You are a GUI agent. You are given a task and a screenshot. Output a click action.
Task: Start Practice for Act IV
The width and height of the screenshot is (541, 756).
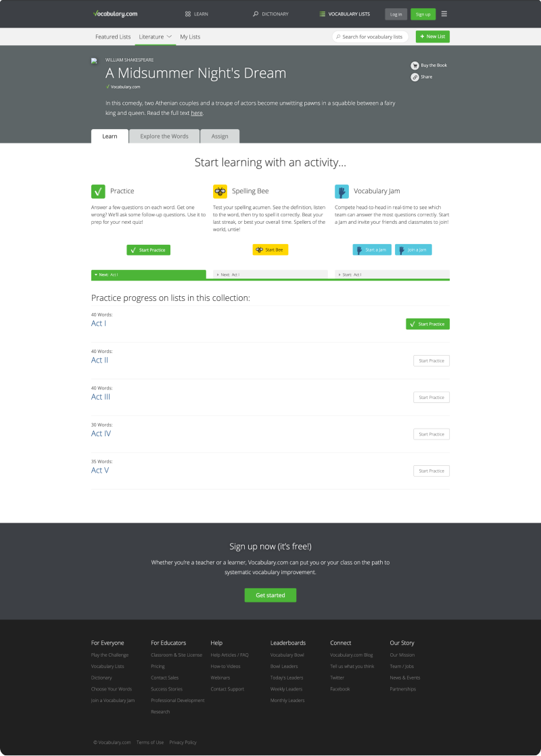pyautogui.click(x=431, y=434)
